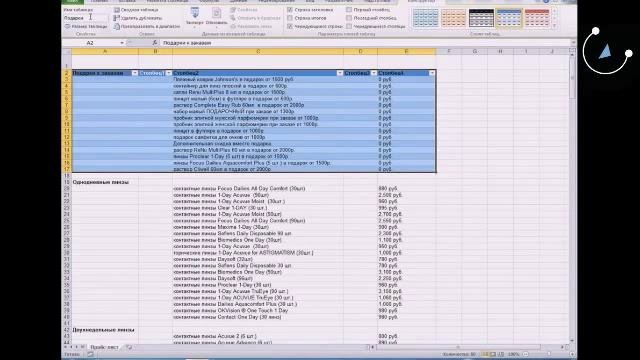Open the filter dropdown for Столбец4
Viewport: 640px width, 360px height.
tap(432, 73)
